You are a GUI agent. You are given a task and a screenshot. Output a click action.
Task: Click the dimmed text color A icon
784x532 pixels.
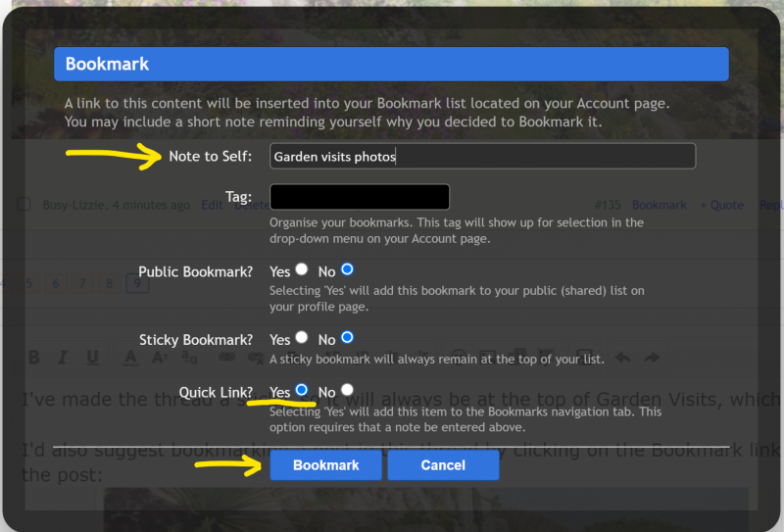pyautogui.click(x=130, y=358)
